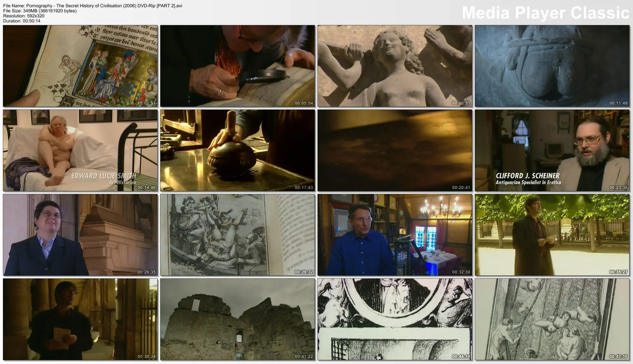Select the thumbnail timestamped 00:05:54

pyautogui.click(x=237, y=66)
